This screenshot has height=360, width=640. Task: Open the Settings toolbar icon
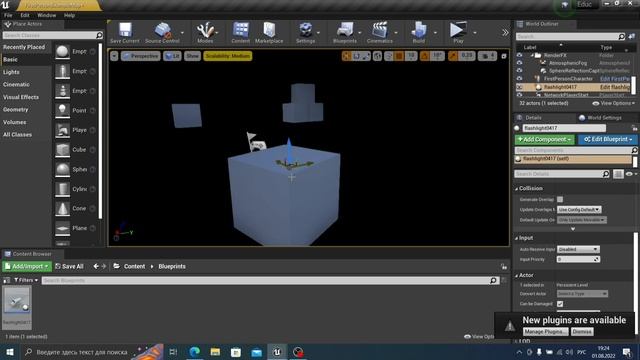pos(305,30)
